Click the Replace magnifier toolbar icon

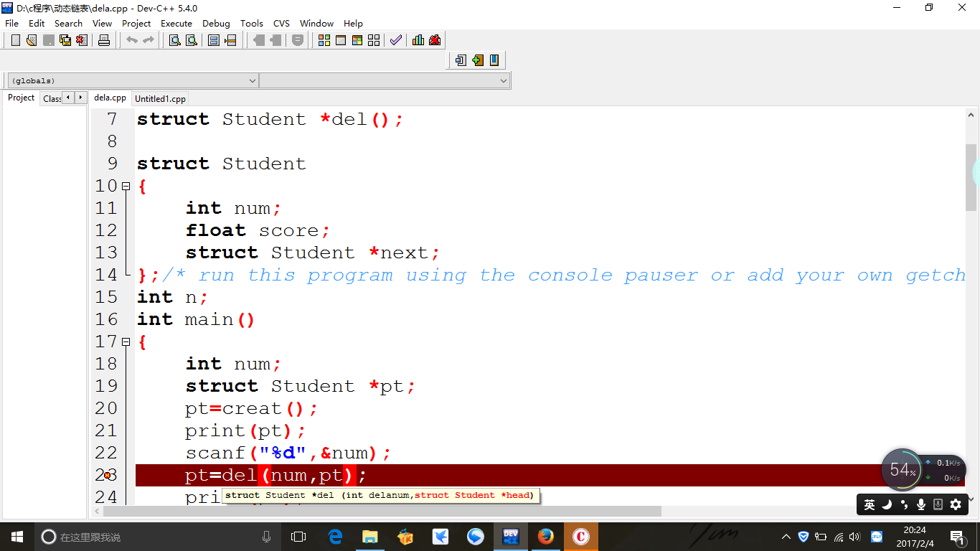[x=191, y=40]
